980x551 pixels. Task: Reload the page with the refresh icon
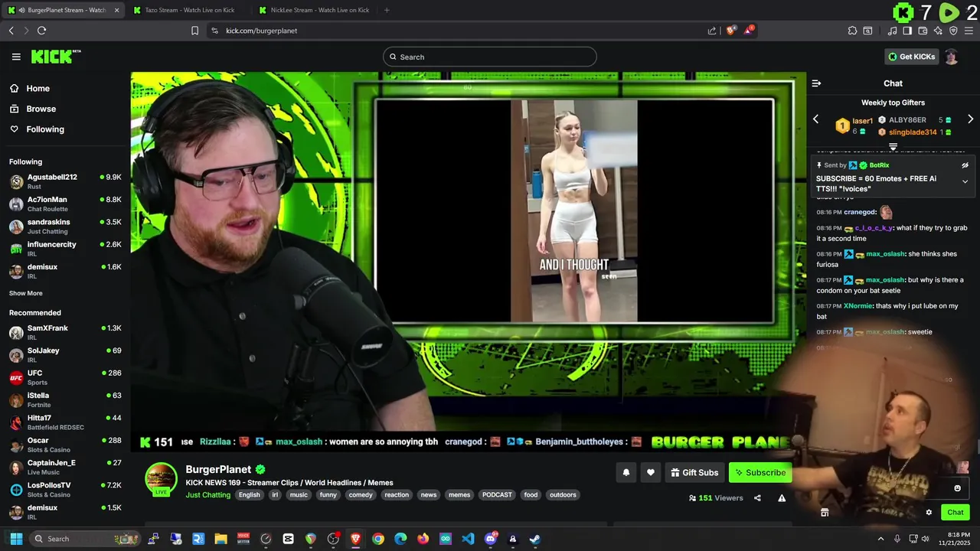coord(41,31)
